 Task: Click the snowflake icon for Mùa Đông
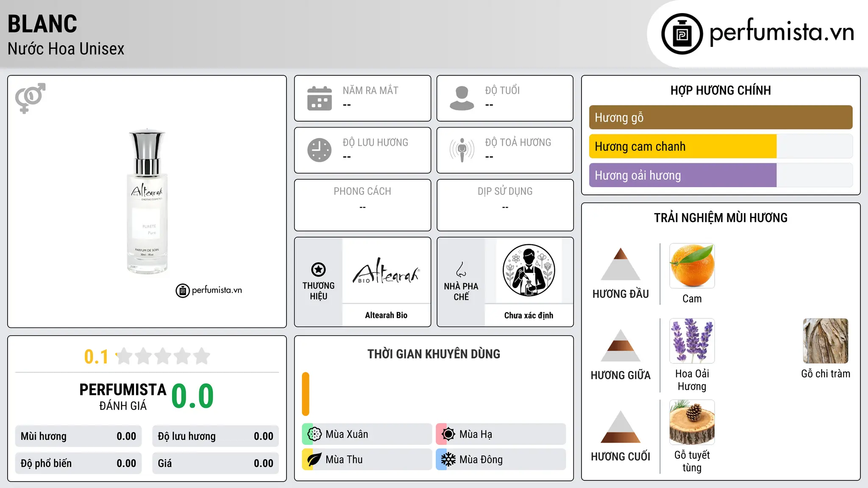pos(448,460)
